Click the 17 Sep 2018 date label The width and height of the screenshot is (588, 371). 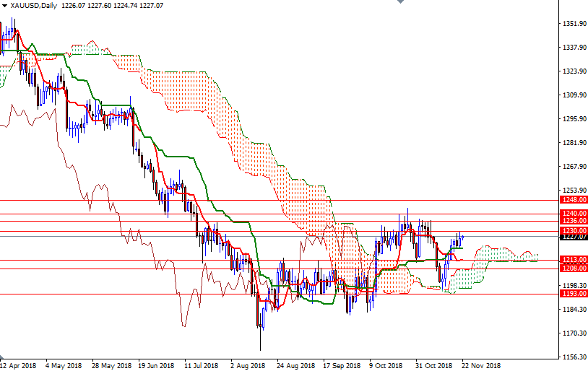[x=342, y=365]
